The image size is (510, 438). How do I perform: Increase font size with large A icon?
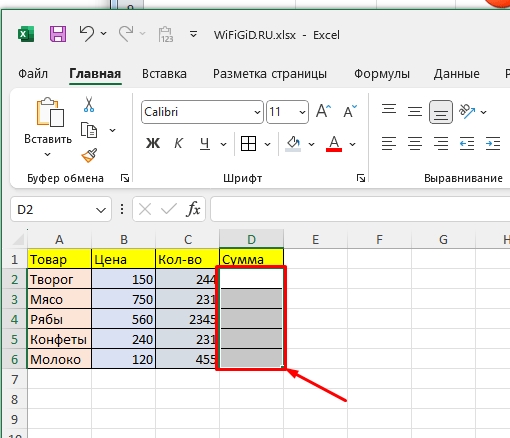coord(323,111)
